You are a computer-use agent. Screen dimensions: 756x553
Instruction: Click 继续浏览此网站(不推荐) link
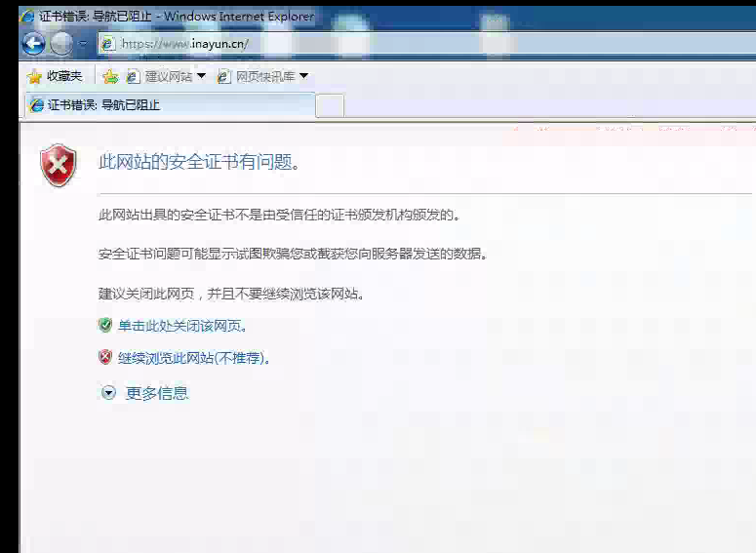tap(193, 358)
